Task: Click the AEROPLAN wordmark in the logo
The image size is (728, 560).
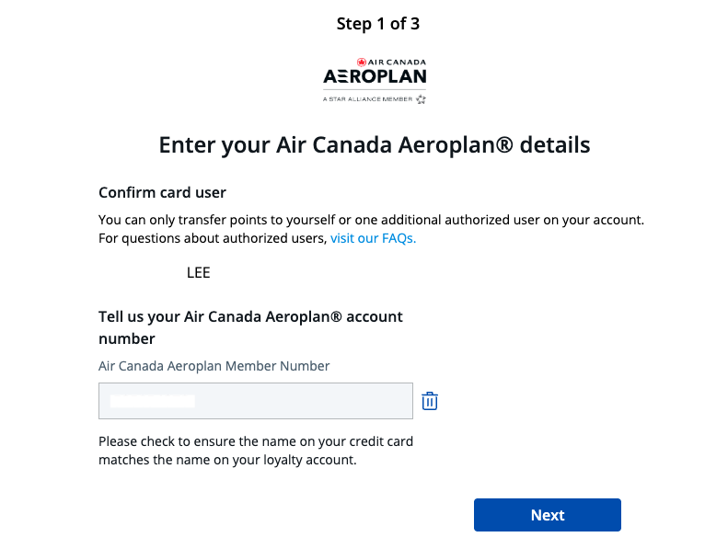Action: pos(375,76)
